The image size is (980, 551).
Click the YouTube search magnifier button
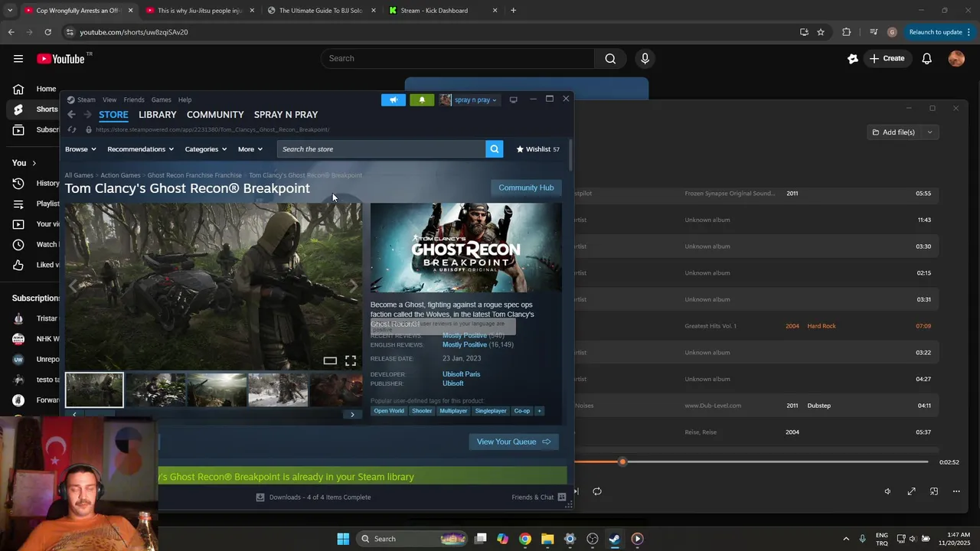coord(610,59)
